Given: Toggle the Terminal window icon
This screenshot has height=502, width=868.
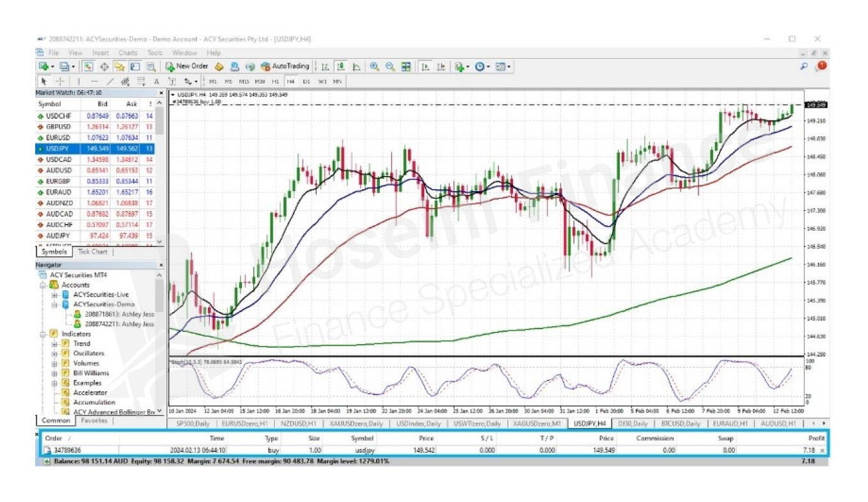Looking at the screenshot, I should click(x=135, y=66).
